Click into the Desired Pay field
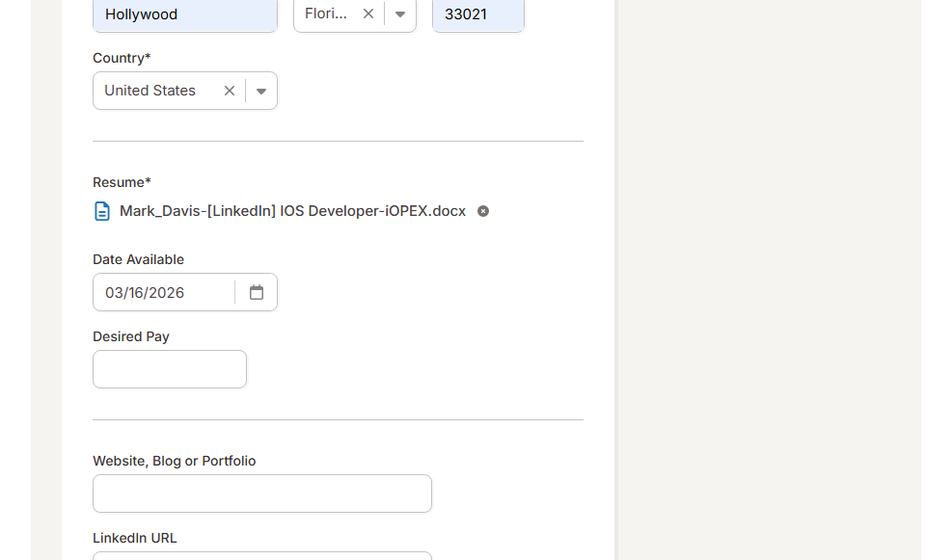This screenshot has width=952, height=560. click(170, 369)
